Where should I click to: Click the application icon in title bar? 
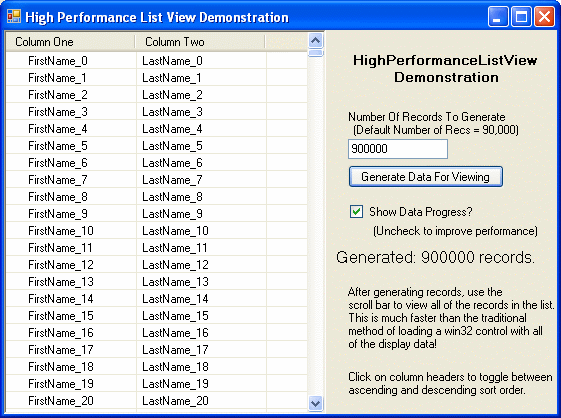pos(14,16)
